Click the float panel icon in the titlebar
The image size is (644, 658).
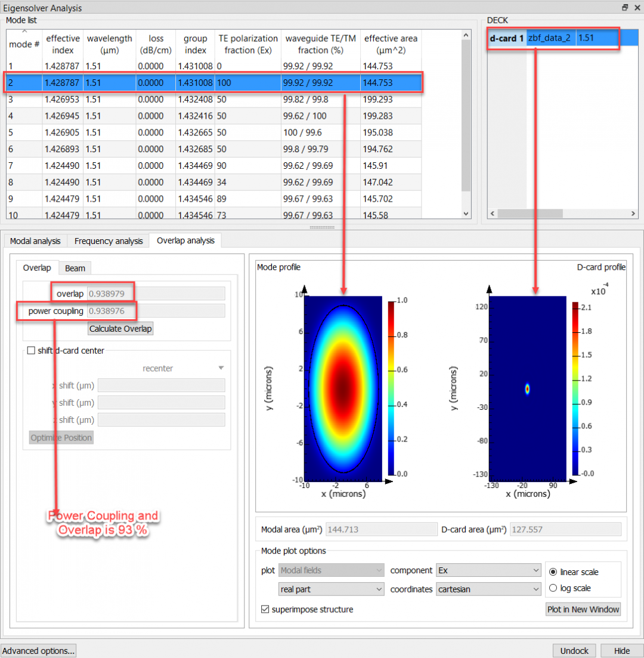coord(624,8)
